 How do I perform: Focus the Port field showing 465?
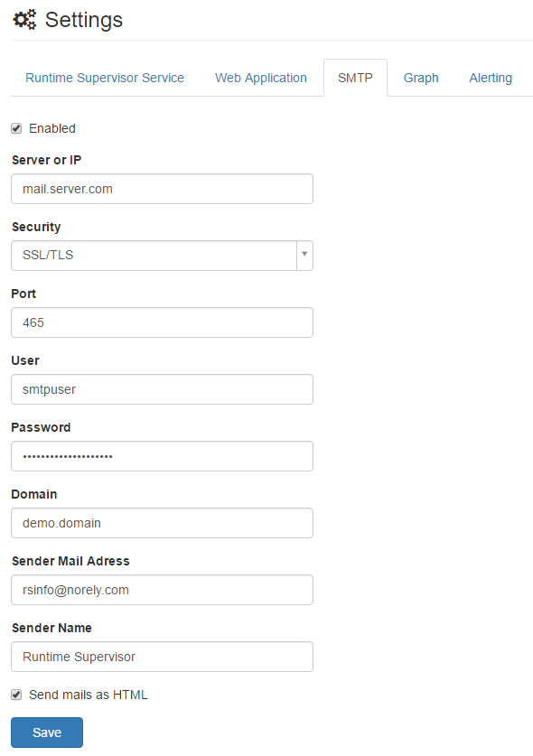tap(162, 322)
